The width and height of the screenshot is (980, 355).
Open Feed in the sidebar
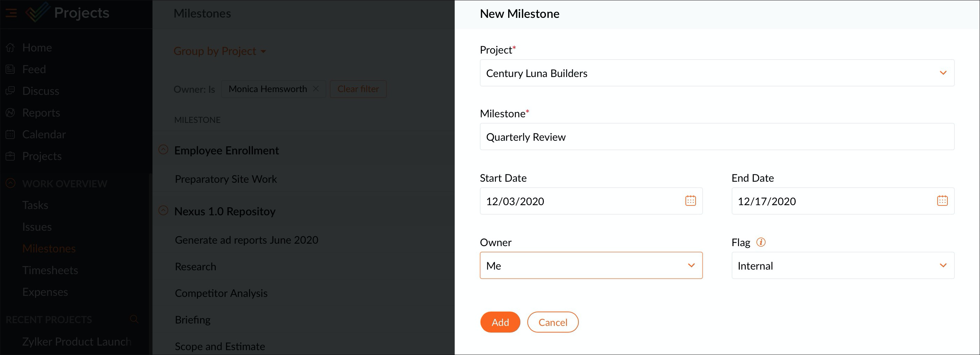tap(34, 69)
